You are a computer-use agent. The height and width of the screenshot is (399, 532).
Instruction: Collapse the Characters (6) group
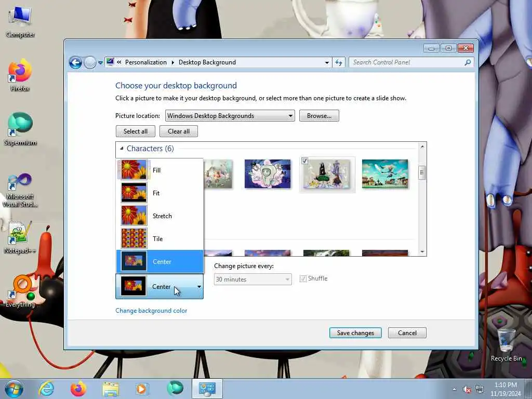point(122,148)
